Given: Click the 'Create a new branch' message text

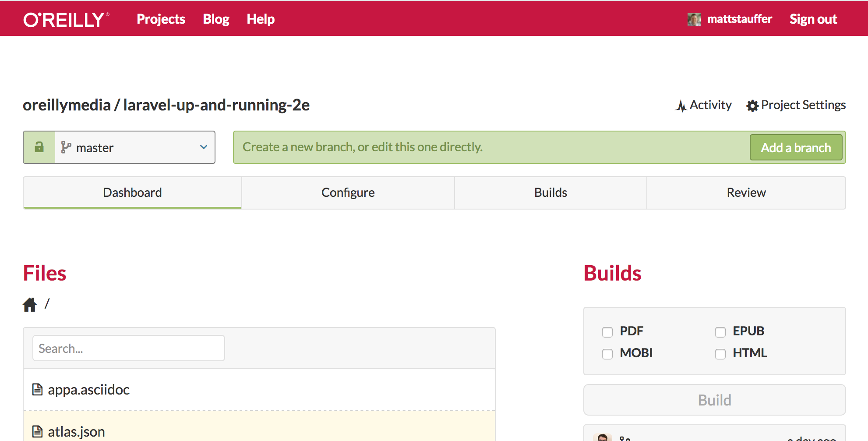Looking at the screenshot, I should 363,147.
